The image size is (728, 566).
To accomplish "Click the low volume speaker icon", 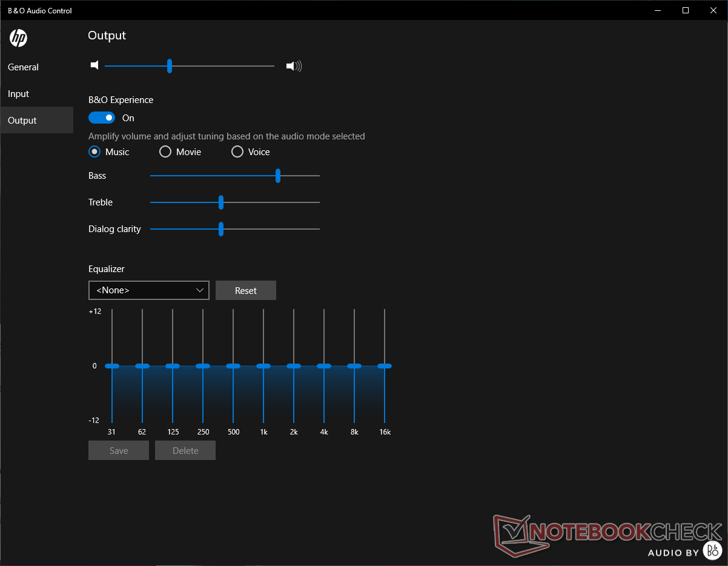I will coord(94,65).
